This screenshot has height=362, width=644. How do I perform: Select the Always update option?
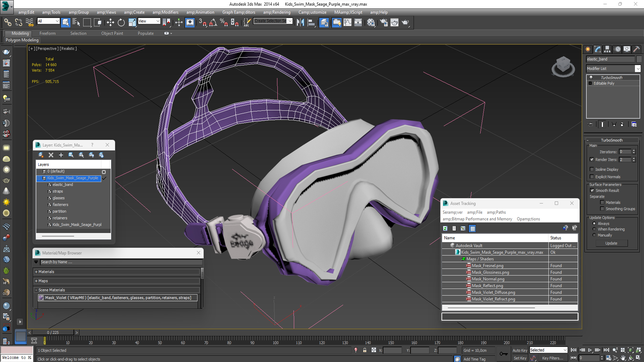click(x=594, y=224)
